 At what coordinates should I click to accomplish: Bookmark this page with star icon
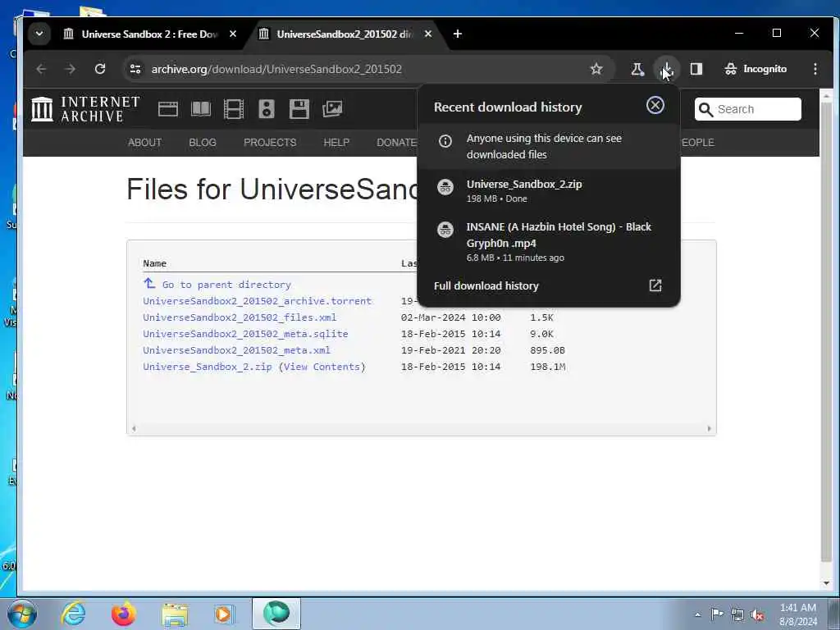click(596, 69)
